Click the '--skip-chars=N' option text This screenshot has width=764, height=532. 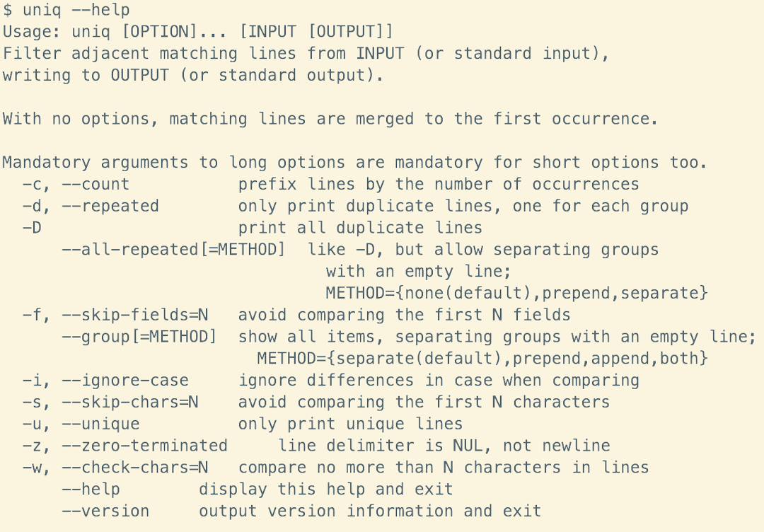coord(130,403)
